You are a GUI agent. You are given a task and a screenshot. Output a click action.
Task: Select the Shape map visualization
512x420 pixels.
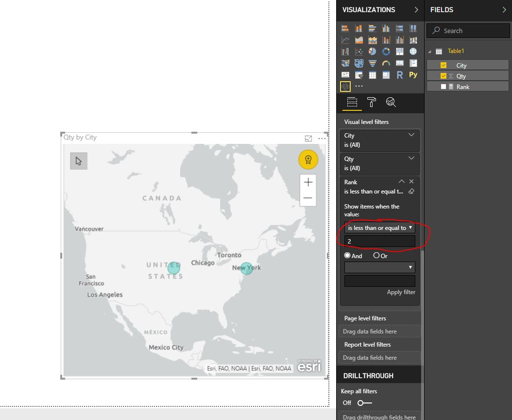[x=359, y=63]
